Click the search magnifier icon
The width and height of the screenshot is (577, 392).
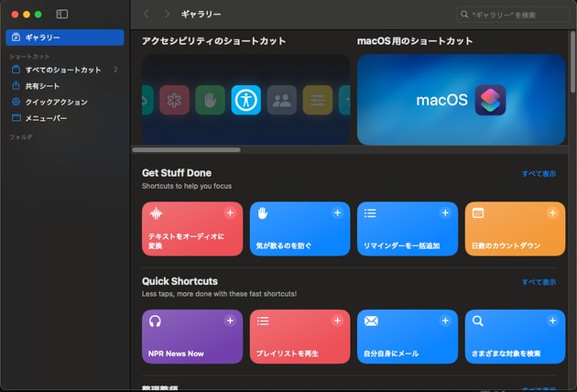pyautogui.click(x=464, y=15)
